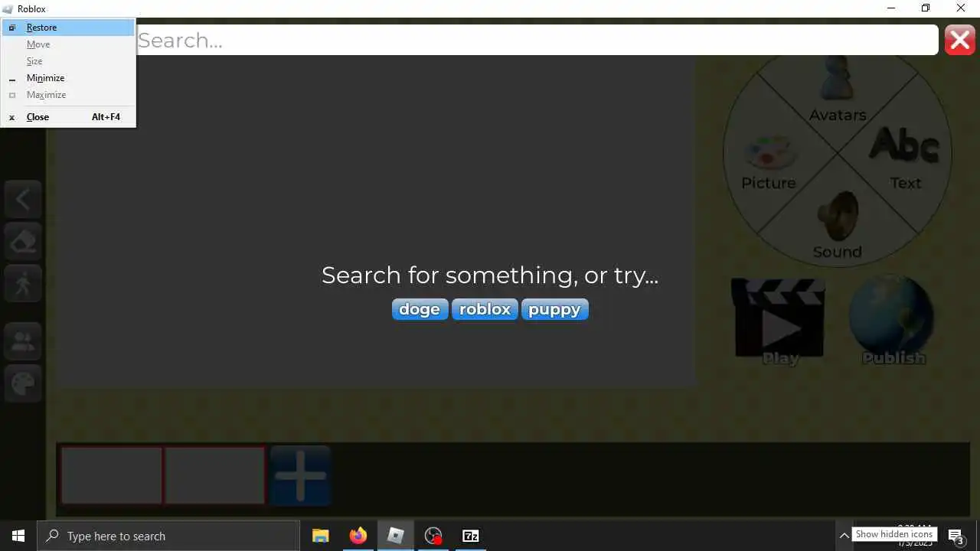Open the Abc Text wheel section
Viewport: 980px width, 551px height.
tap(905, 157)
